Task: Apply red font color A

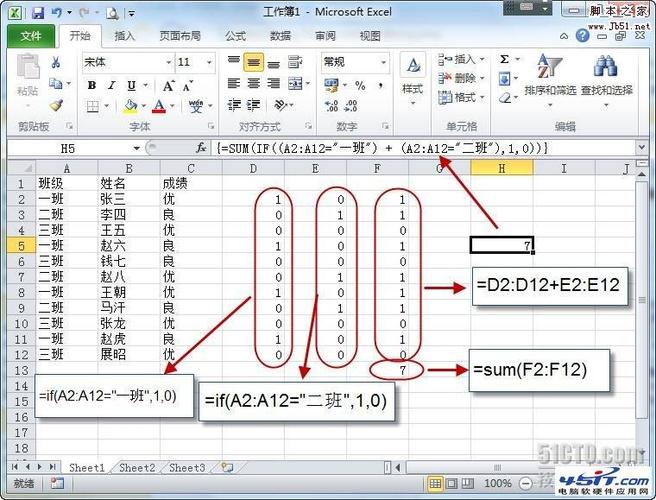Action: click(159, 106)
